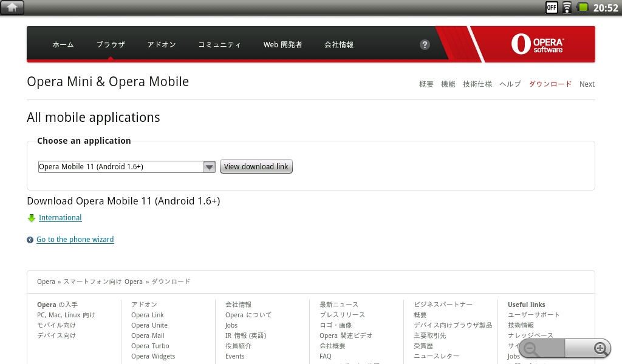Open Opera Turbo footer link
The width and height of the screenshot is (622, 364).
151,346
